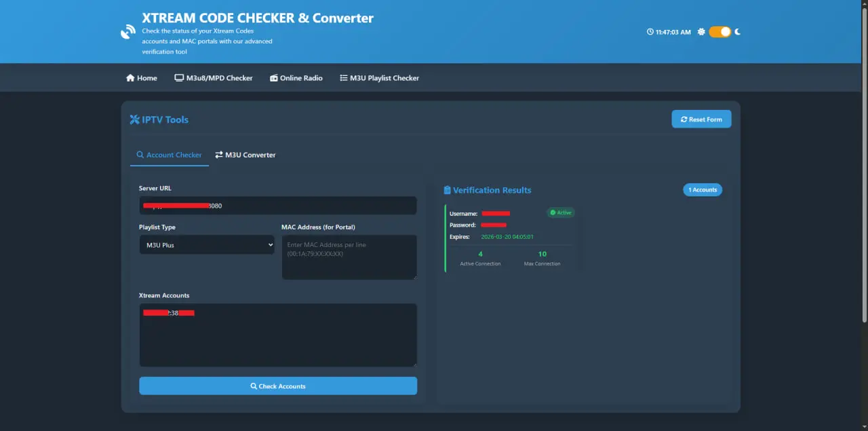
Task: Select the Account Checker tab
Action: click(x=170, y=155)
